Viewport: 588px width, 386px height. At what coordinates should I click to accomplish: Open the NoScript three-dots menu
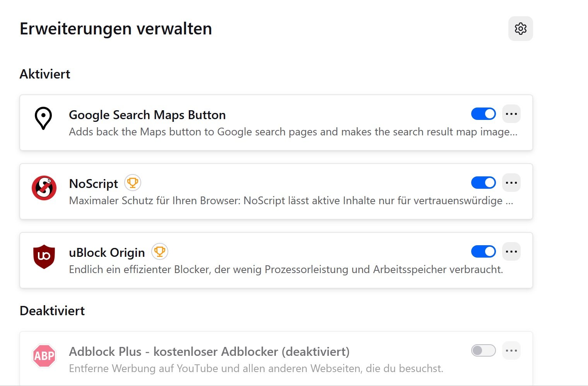(x=511, y=183)
